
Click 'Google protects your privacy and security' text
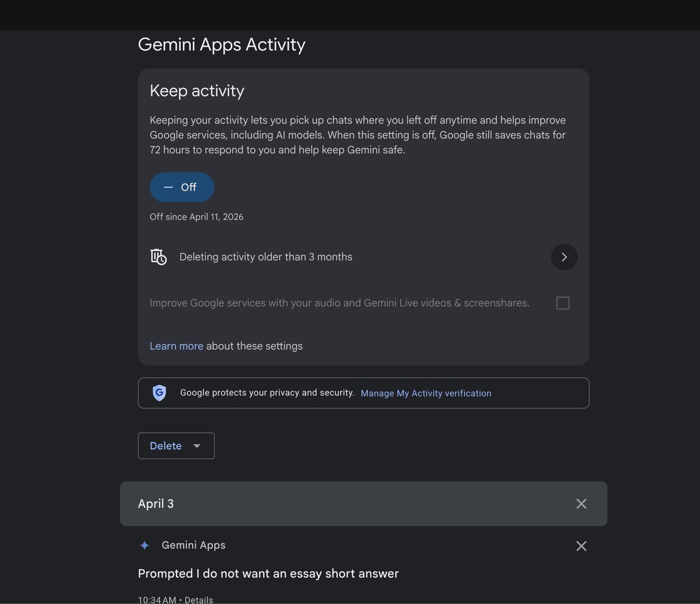267,393
